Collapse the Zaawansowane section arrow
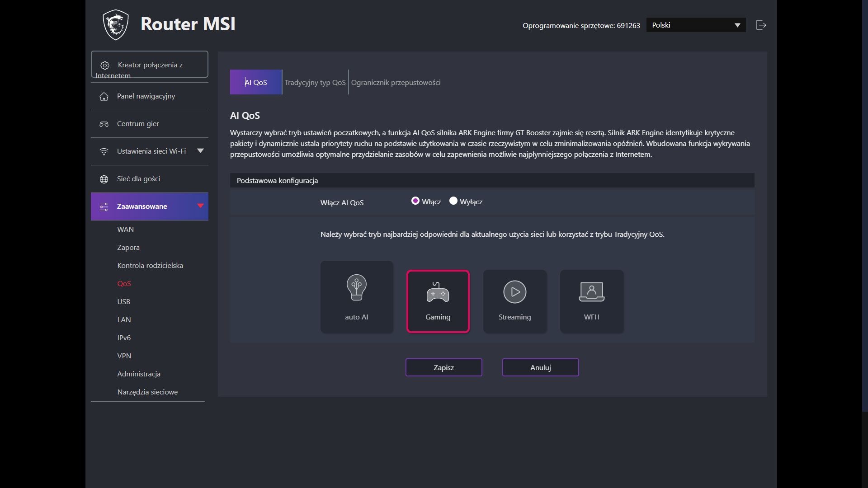 (x=201, y=206)
